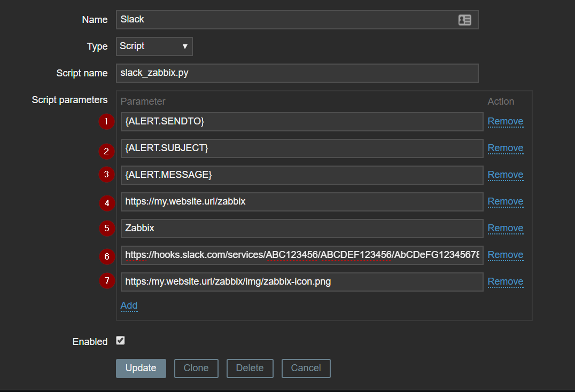Remove the {ALERT.SENDTO} parameter

[x=506, y=122]
